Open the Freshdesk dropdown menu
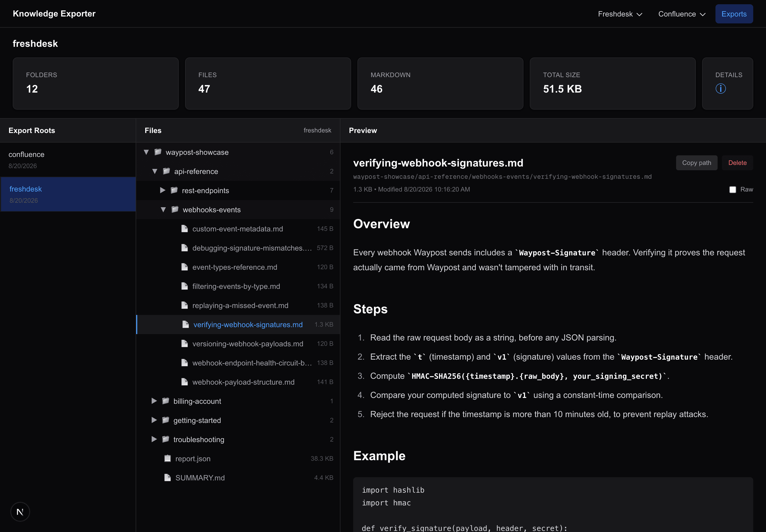The width and height of the screenshot is (766, 532). click(x=620, y=14)
